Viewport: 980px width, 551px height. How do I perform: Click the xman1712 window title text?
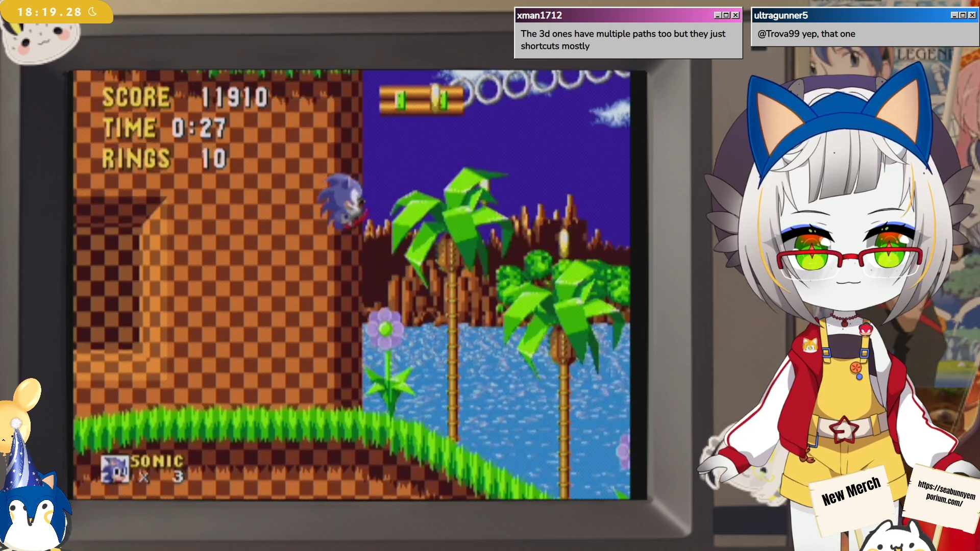540,15
